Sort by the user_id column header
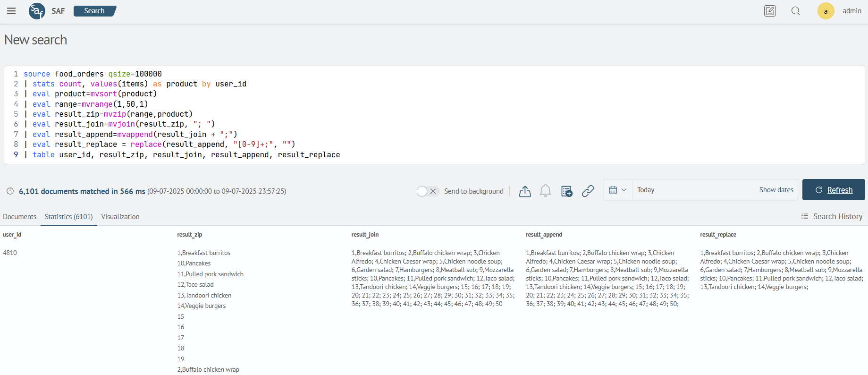The height and width of the screenshot is (375, 868). click(12, 235)
